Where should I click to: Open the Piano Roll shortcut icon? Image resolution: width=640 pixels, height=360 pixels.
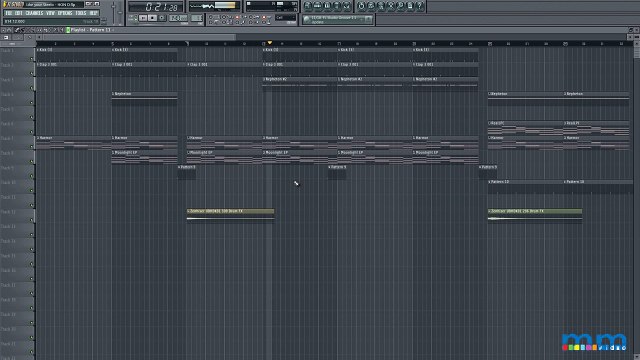pyautogui.click(x=327, y=6)
